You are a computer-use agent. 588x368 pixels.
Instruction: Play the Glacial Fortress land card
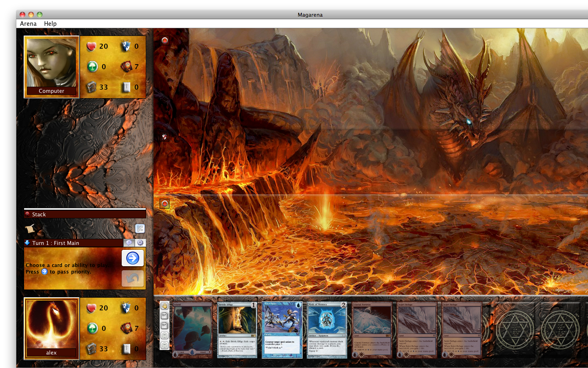point(372,330)
